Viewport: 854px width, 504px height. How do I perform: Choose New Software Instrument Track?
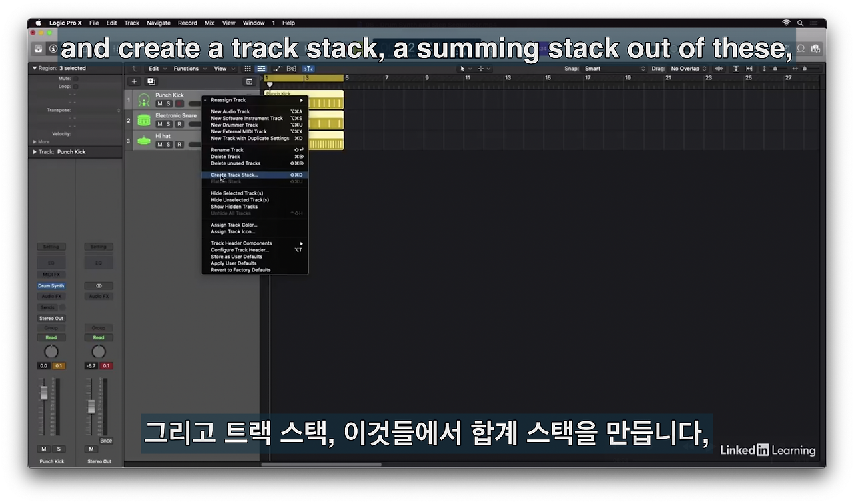click(255, 118)
